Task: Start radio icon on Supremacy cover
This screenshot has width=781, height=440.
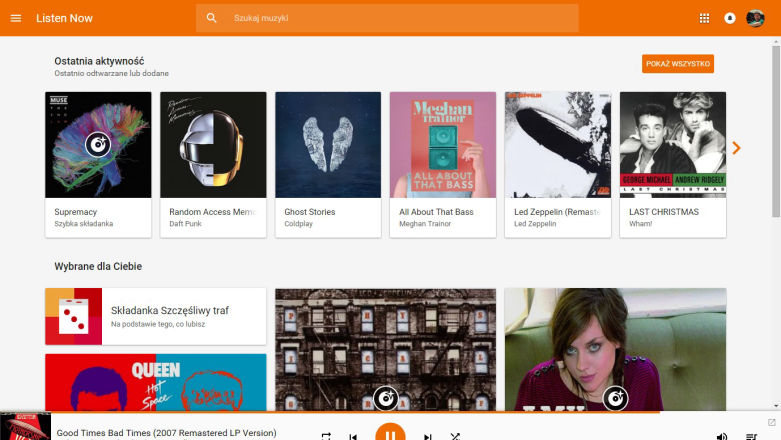Action: coord(98,145)
